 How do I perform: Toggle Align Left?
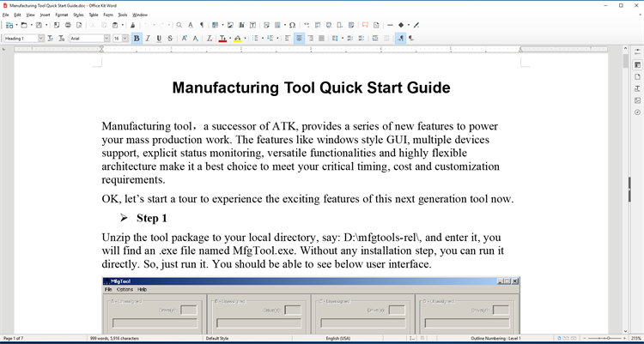click(288, 39)
